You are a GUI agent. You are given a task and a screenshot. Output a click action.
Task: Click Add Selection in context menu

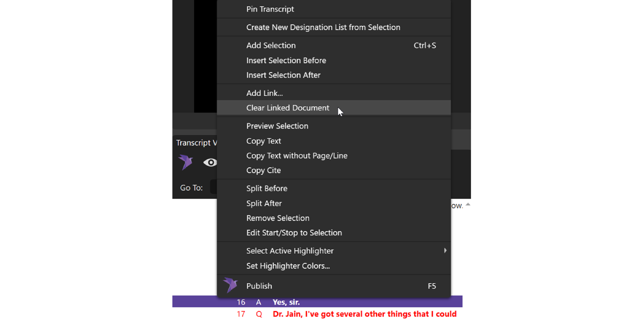click(x=271, y=45)
